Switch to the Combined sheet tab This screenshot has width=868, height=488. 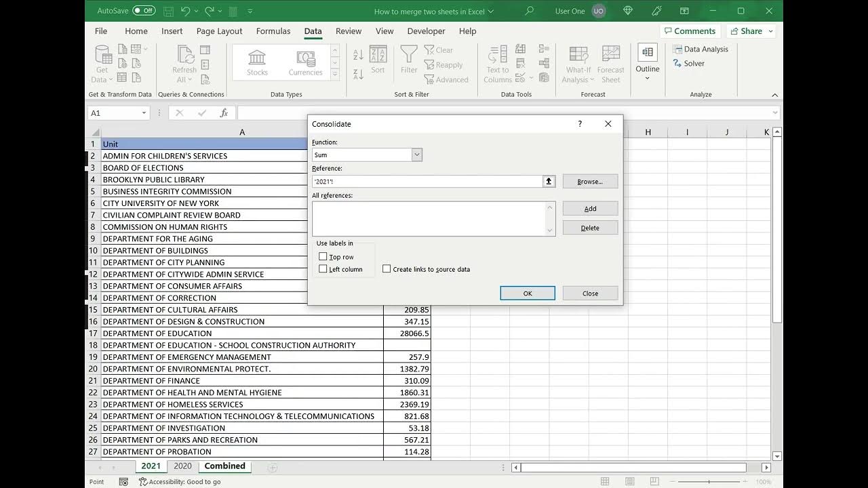224,466
